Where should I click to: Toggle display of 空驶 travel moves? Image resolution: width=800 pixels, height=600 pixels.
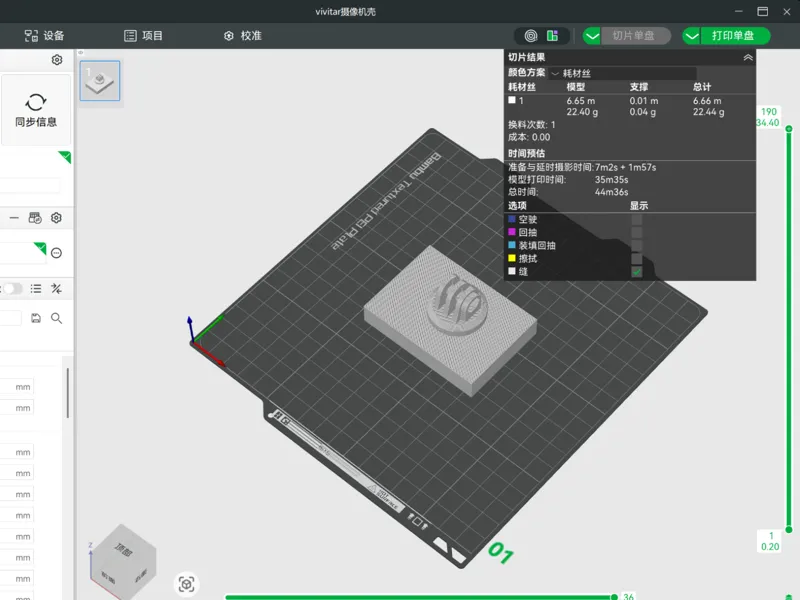coord(636,219)
